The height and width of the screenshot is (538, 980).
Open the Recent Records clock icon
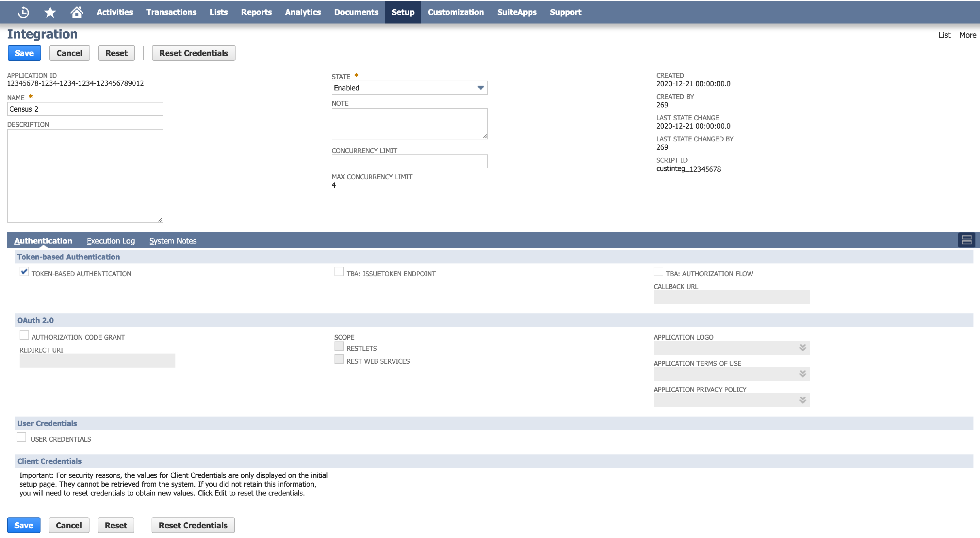(x=23, y=12)
